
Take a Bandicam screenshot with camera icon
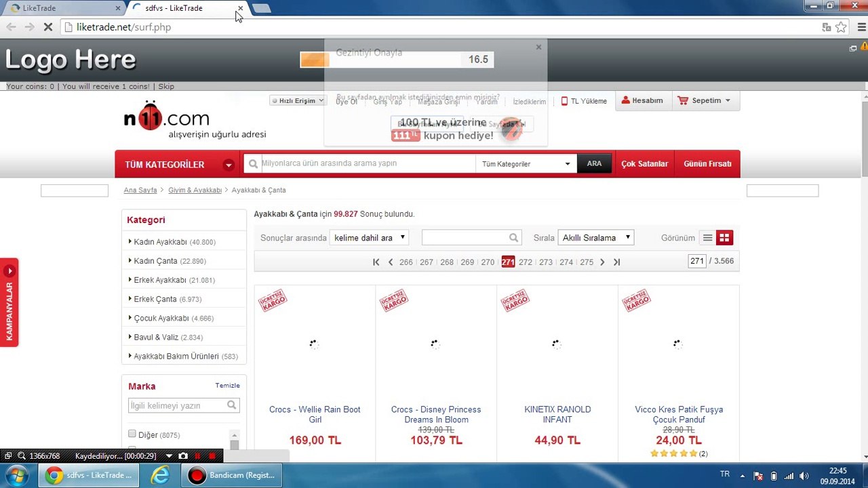182,456
